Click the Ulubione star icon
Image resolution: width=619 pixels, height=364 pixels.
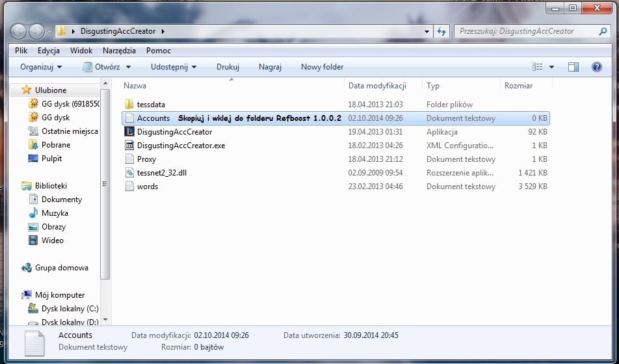tap(27, 90)
